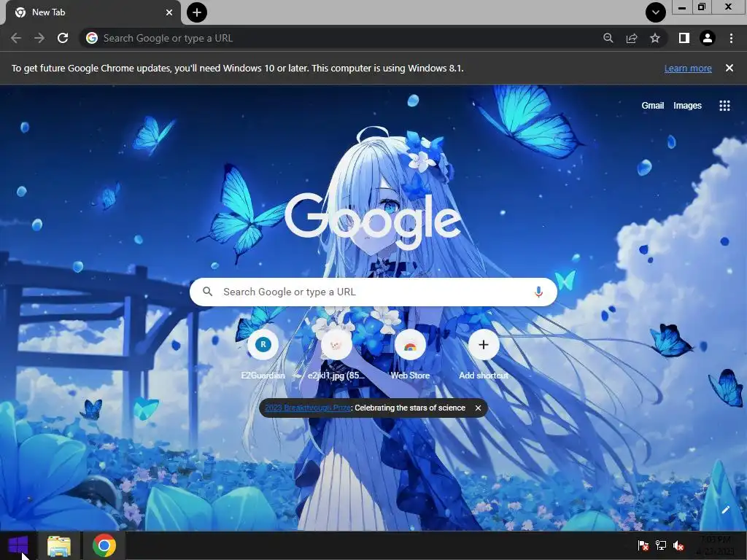The image size is (747, 560).
Task: Open the Learn more link
Action: pos(688,68)
